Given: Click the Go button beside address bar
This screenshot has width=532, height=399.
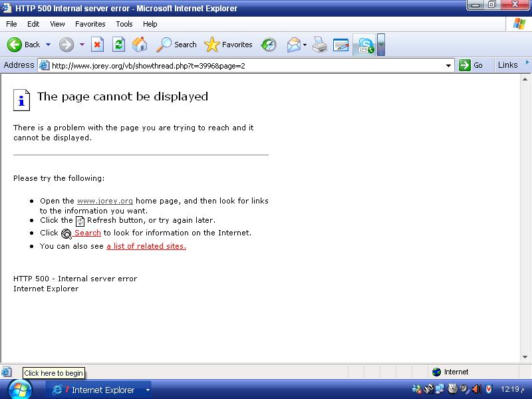Looking at the screenshot, I should pos(471,65).
